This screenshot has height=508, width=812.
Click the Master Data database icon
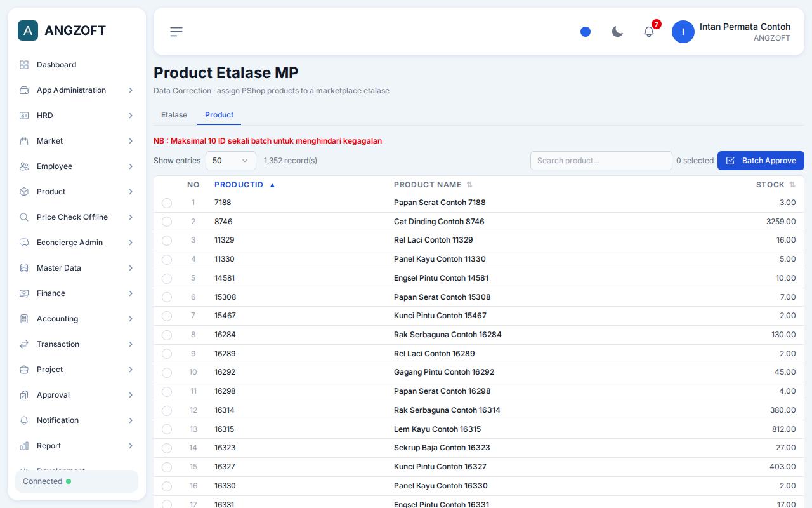24,268
